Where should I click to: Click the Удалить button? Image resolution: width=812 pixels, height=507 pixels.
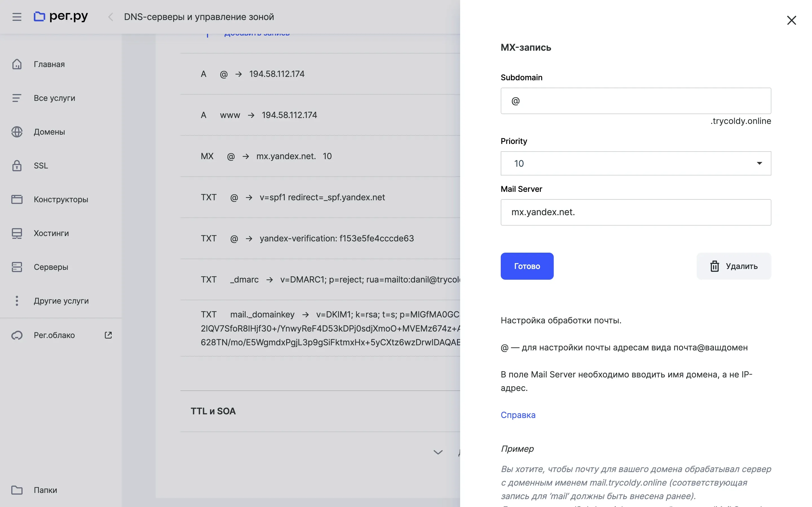click(734, 266)
